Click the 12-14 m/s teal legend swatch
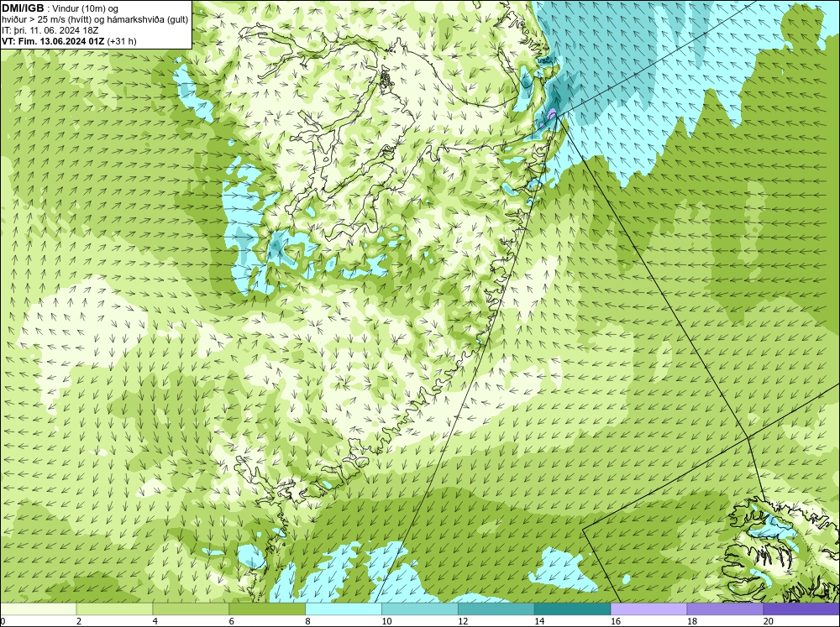 (496, 609)
